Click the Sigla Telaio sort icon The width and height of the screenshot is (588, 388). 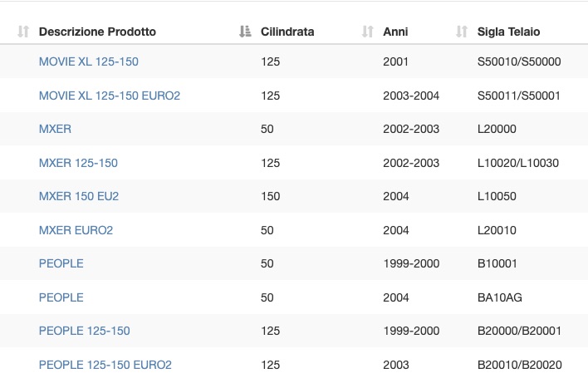462,32
